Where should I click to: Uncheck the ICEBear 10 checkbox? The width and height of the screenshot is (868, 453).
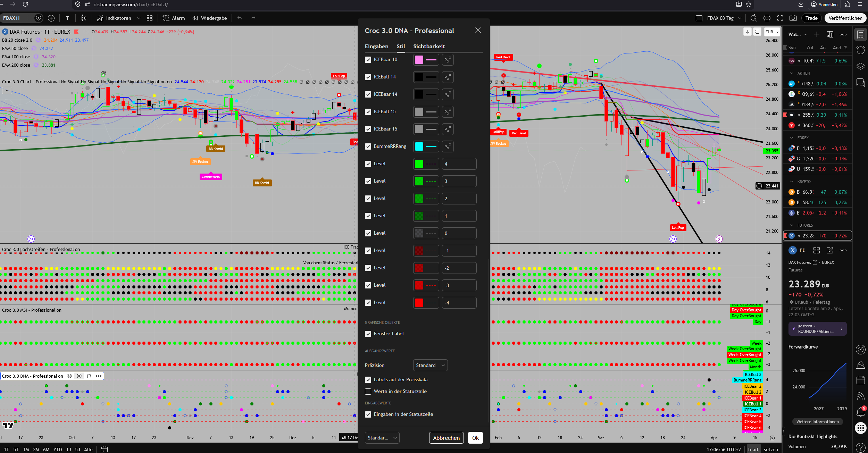pos(368,60)
